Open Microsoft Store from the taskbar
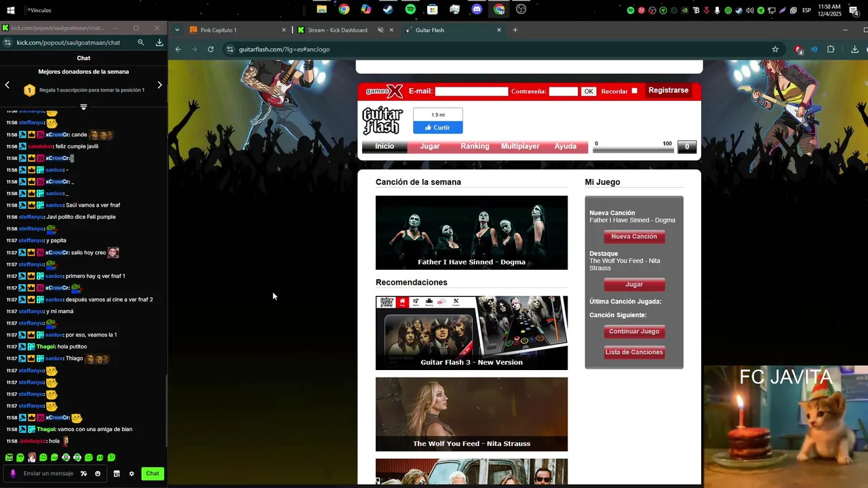This screenshot has height=488, width=868. 432,9
